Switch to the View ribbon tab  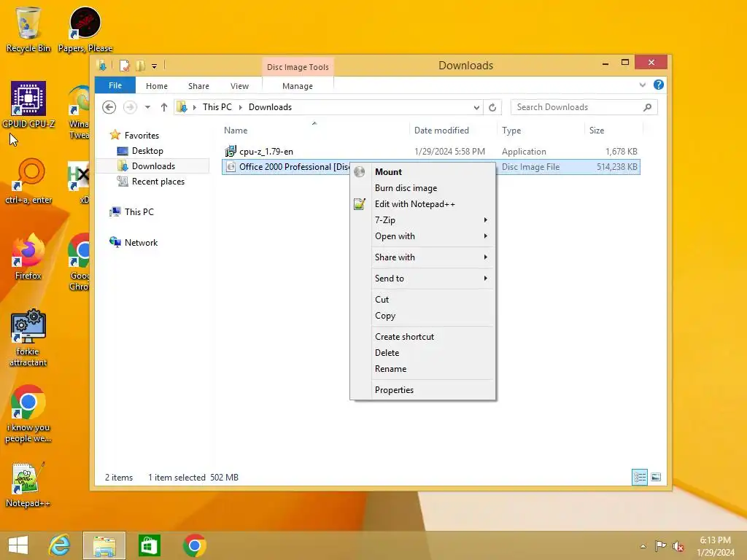[x=239, y=86]
